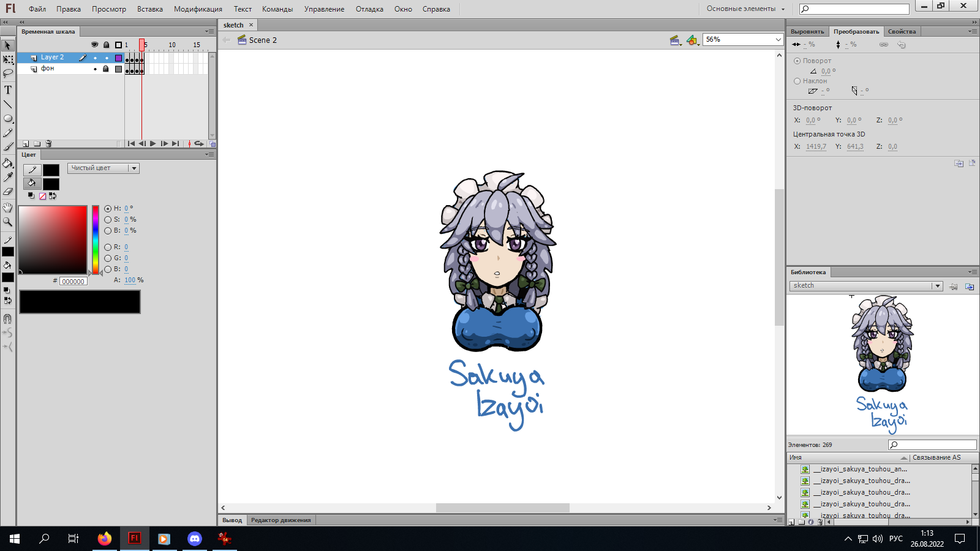Play the timeline animation

[153, 144]
